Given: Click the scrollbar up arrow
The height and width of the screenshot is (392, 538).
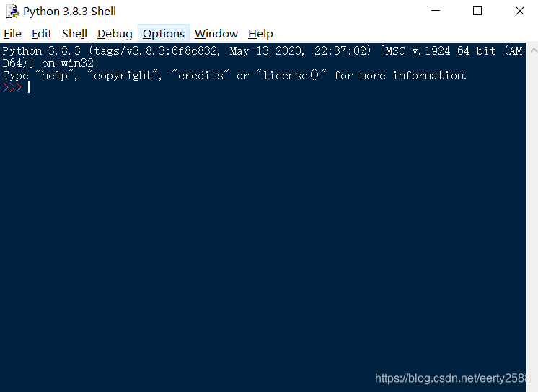Looking at the screenshot, I should 532,50.
